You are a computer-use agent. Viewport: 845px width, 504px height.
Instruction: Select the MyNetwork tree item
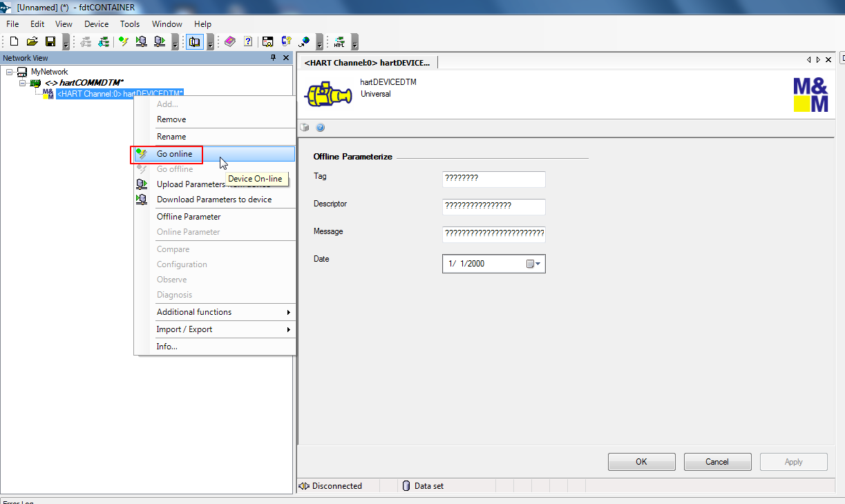click(x=49, y=72)
